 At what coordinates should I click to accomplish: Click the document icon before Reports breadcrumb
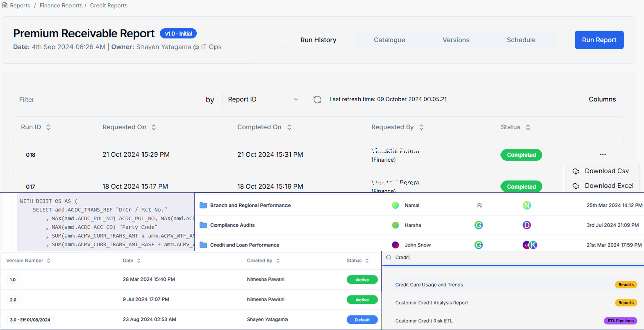click(5, 5)
